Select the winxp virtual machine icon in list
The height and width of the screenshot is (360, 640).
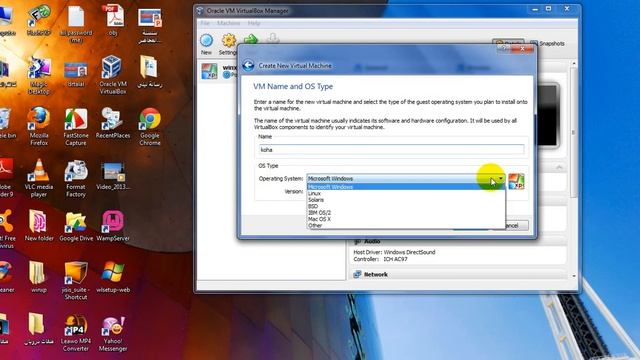(210, 71)
